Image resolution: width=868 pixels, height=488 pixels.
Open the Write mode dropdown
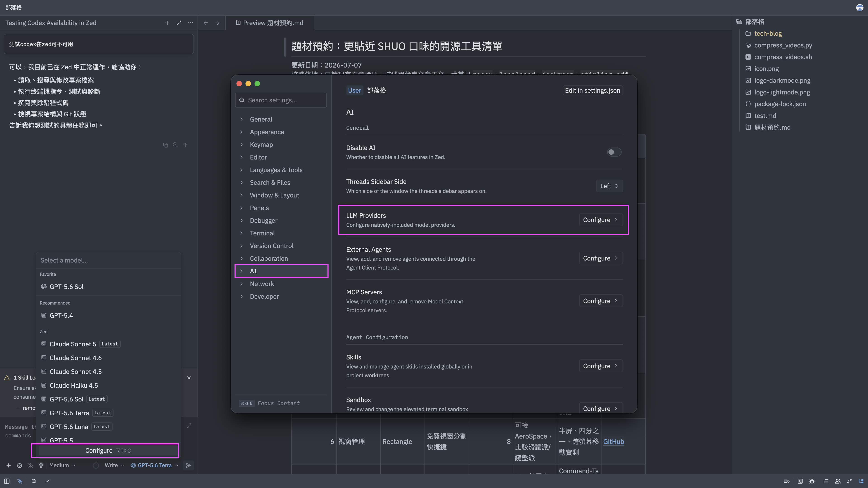pos(114,465)
